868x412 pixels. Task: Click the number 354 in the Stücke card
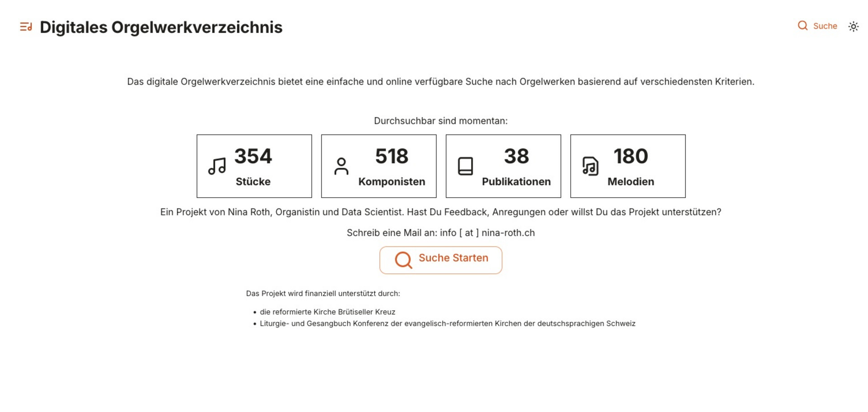pyautogui.click(x=253, y=156)
